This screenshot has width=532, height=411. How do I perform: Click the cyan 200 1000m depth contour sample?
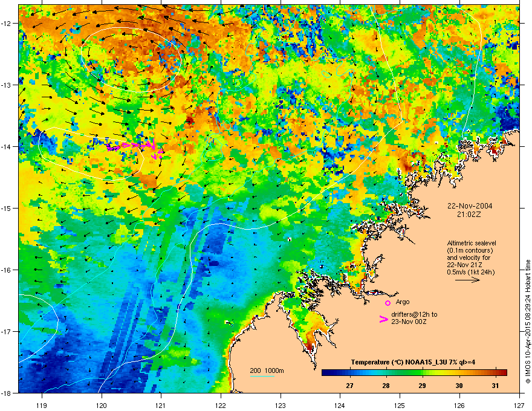click(x=262, y=376)
